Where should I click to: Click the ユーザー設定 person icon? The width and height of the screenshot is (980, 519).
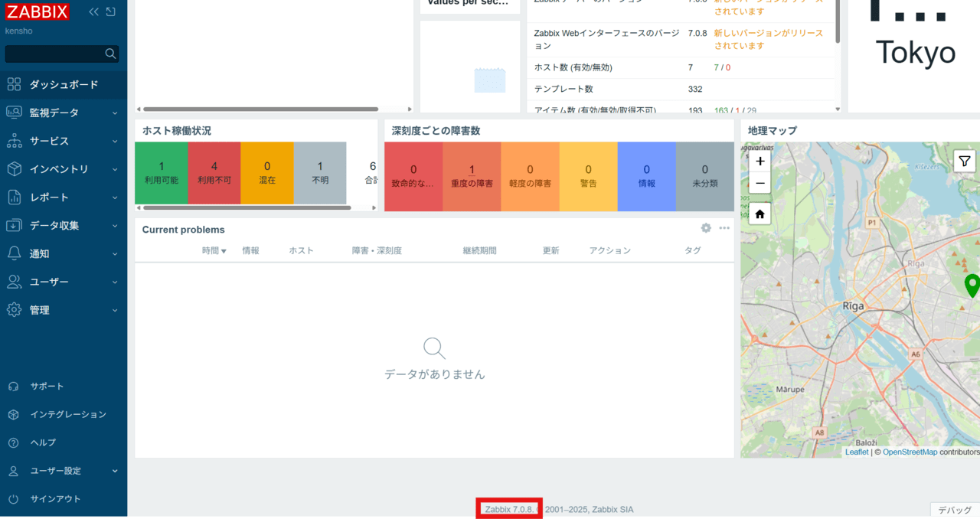click(13, 471)
